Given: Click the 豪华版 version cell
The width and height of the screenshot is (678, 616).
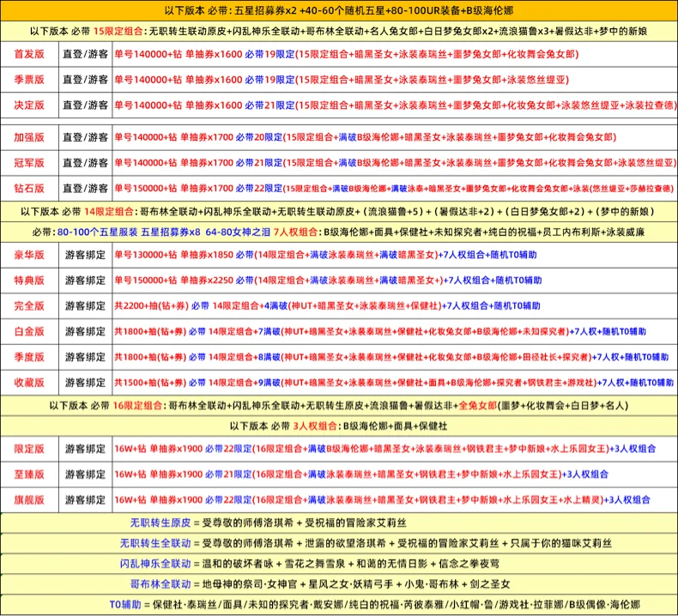Looking at the screenshot, I should pos(29,255).
